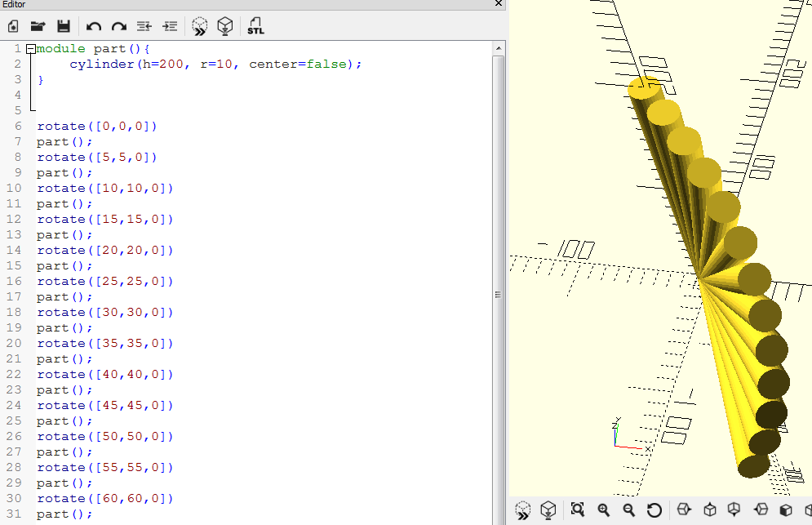Redo the last undone edit
Image resolution: width=812 pixels, height=525 pixels.
pyautogui.click(x=118, y=27)
